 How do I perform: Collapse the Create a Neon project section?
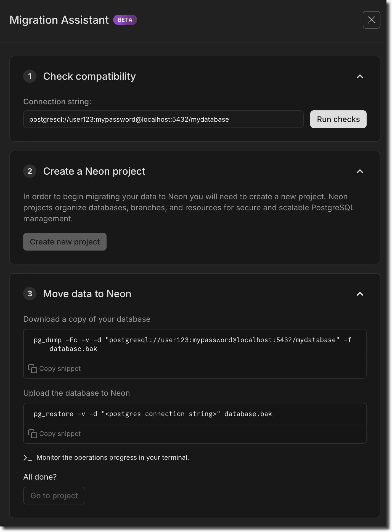click(x=360, y=171)
